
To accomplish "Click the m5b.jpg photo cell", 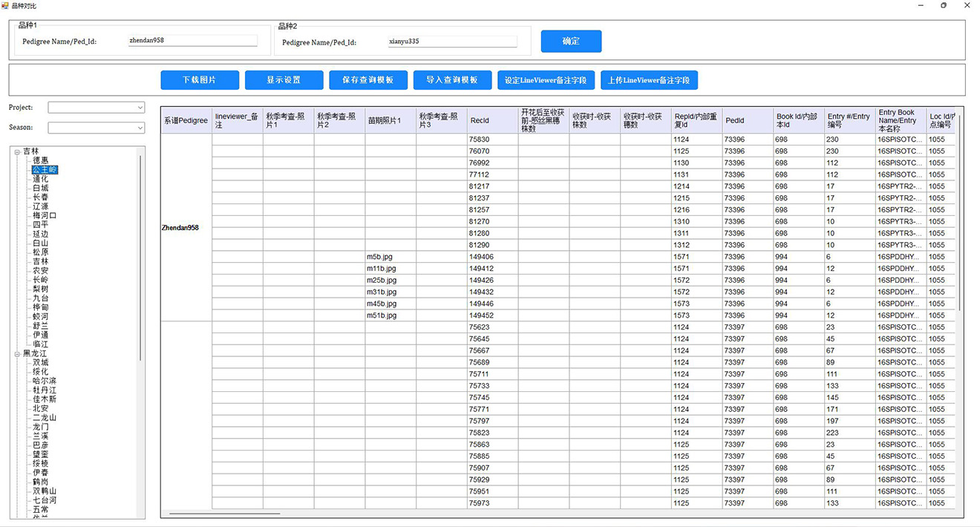I will pos(391,257).
